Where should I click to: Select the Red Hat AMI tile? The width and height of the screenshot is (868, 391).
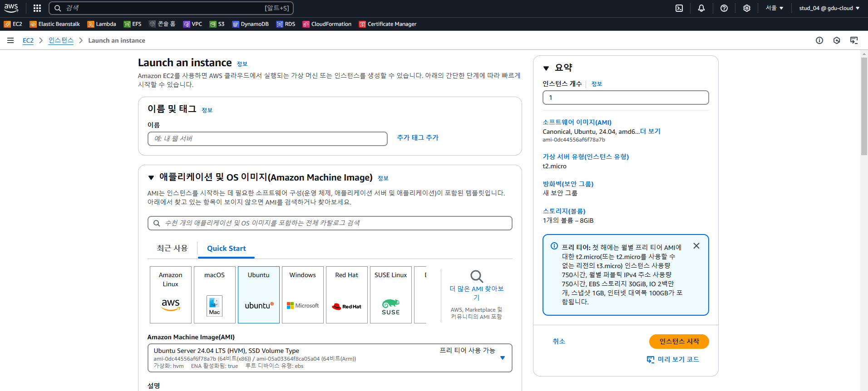pos(347,295)
